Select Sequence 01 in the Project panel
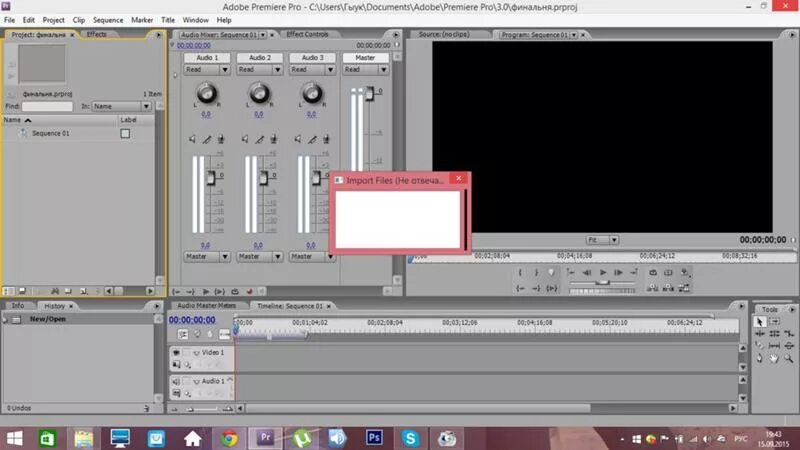Screen dimensions: 800x450 click(x=51, y=133)
